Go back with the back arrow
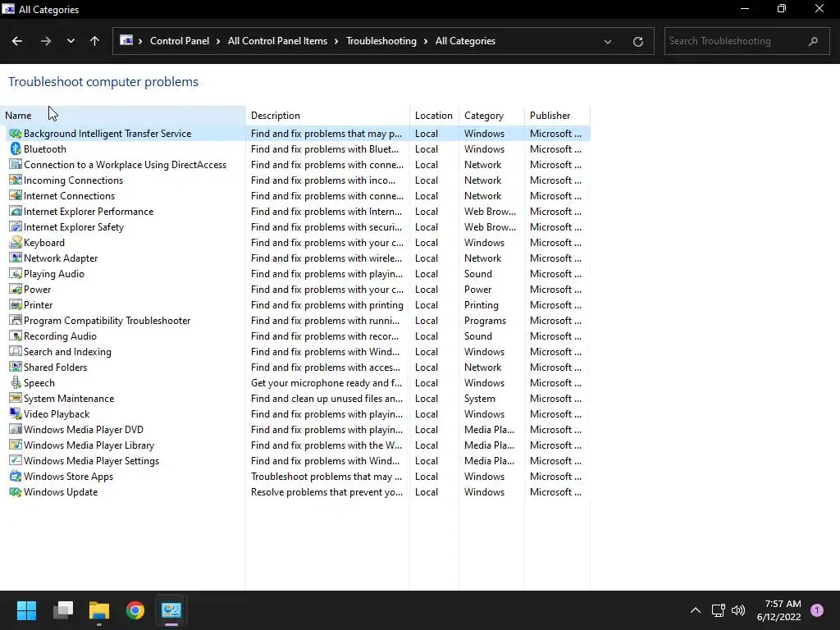This screenshot has height=630, width=840. [17, 41]
